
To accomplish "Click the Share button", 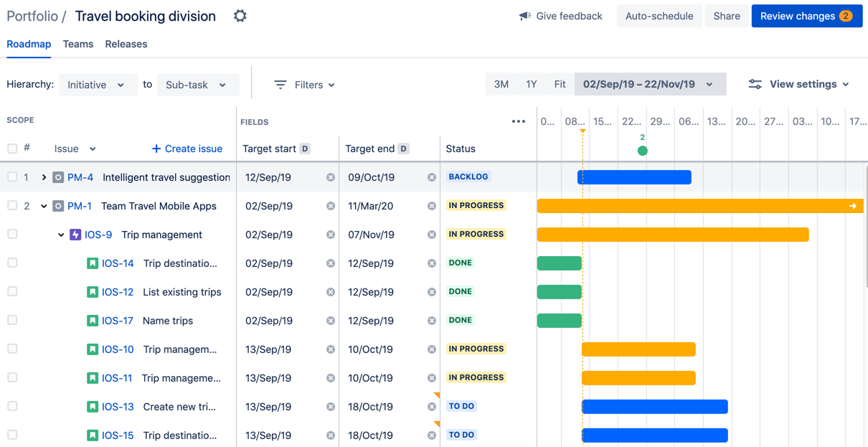I will (x=727, y=16).
